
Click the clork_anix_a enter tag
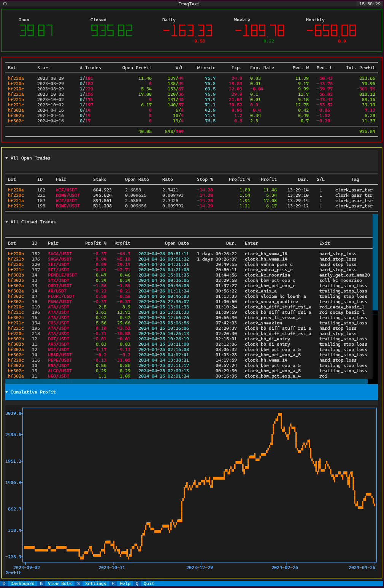coord(261,291)
